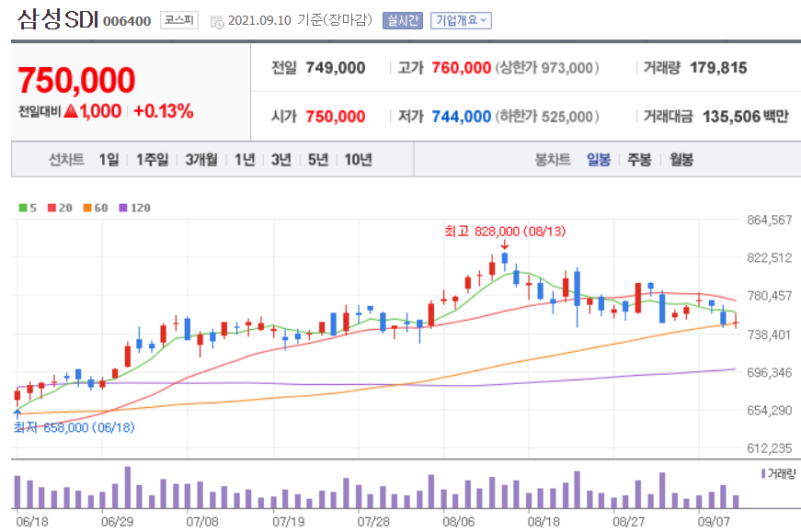Screen dimensions: 801x532
Task: Click the 696,346 price axis label
Action: pos(770,373)
